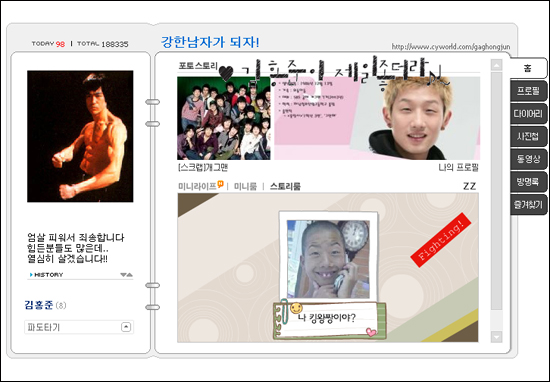
Task: Click the scrollbar down arrow
Action: [x=496, y=337]
